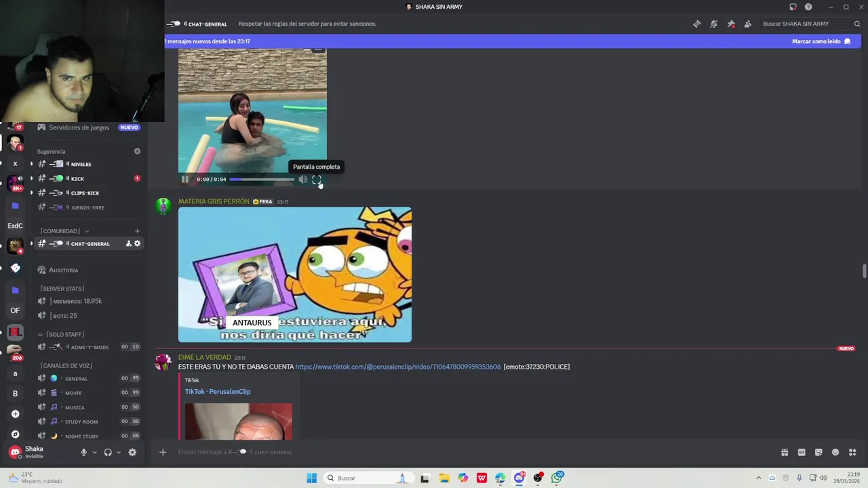Open the JUEGOS-FREE channel

click(88, 207)
